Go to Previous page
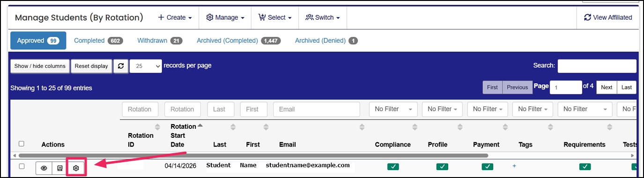The width and height of the screenshot is (644, 178). pos(517,87)
